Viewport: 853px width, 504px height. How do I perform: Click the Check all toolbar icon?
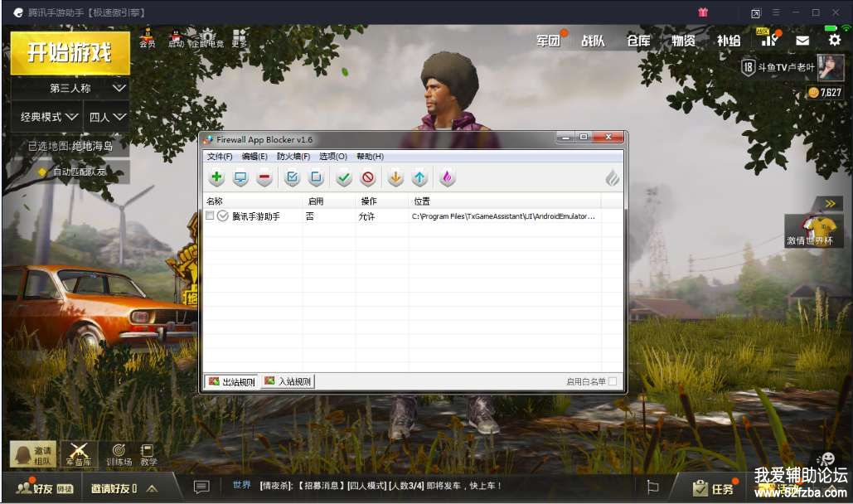tap(292, 177)
